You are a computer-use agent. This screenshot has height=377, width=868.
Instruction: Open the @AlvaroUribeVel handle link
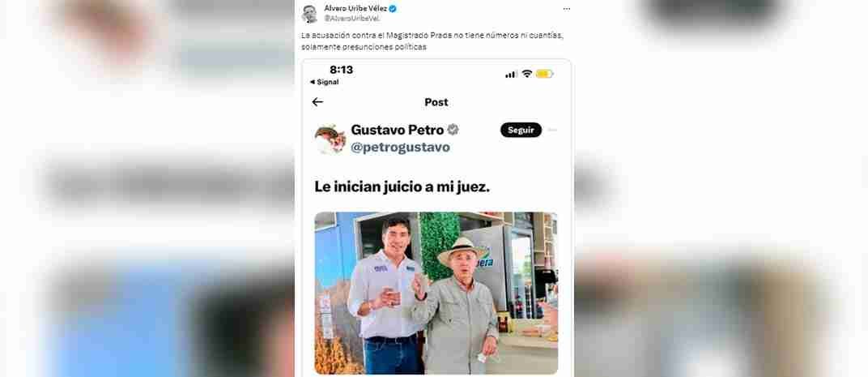click(x=351, y=19)
